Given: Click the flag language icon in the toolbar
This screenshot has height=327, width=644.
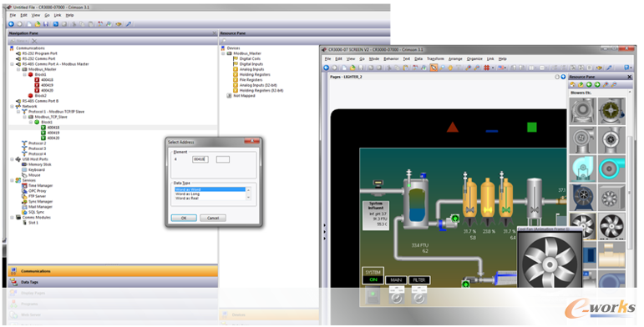Looking at the screenshot, I should (x=500, y=68).
